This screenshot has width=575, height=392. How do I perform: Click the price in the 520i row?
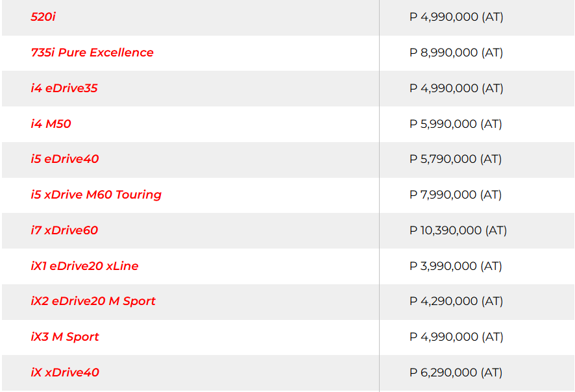tap(456, 17)
